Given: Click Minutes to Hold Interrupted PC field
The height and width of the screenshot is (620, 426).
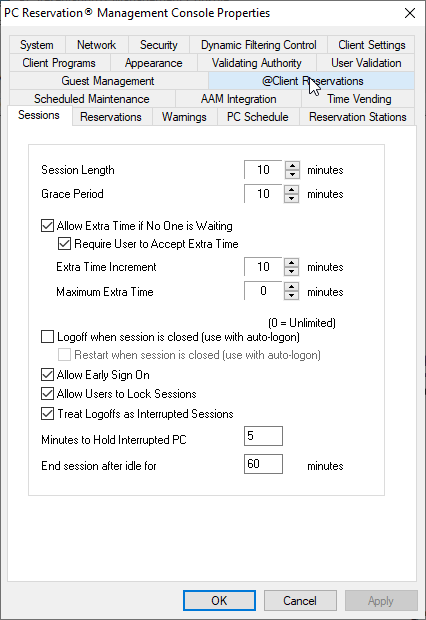Looking at the screenshot, I should pyautogui.click(x=263, y=436).
